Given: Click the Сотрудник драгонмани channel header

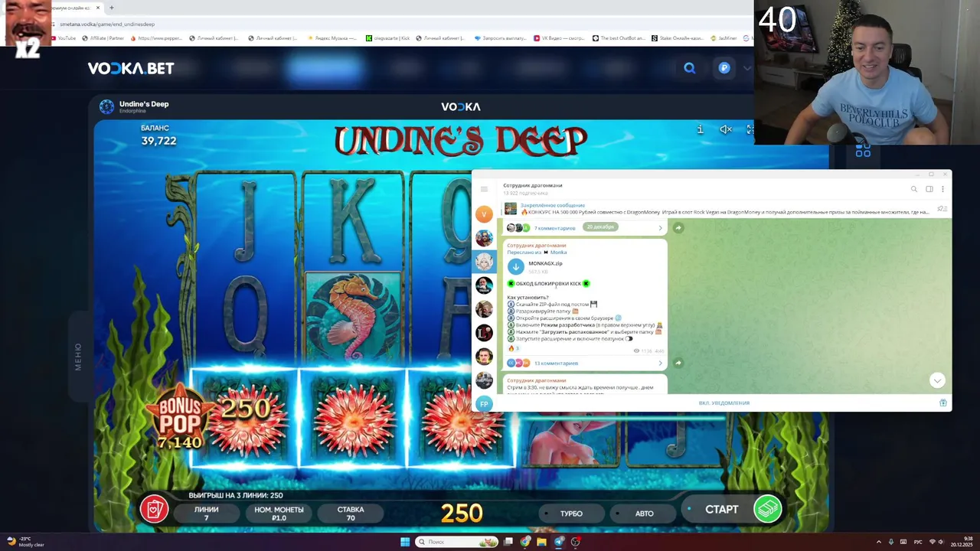Looking at the screenshot, I should click(532, 185).
